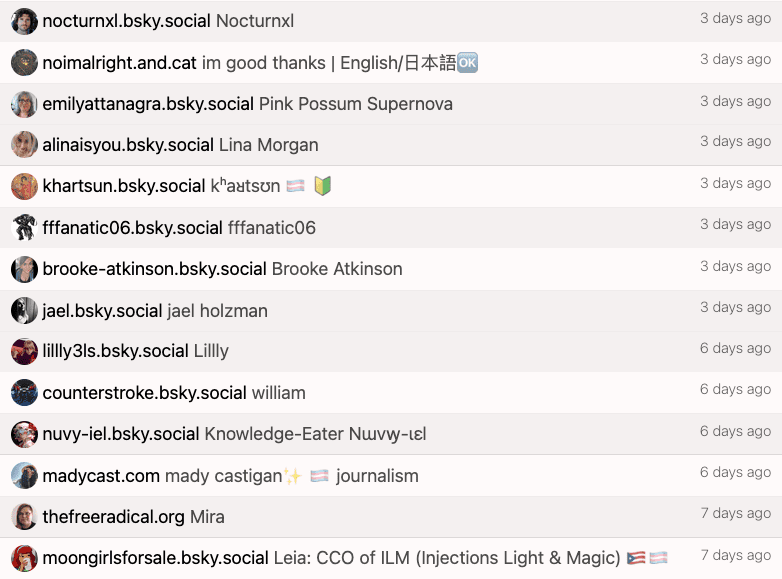Image resolution: width=782 pixels, height=579 pixels.
Task: Click the "7 days ago" timestamp for Mira
Action: (x=735, y=513)
